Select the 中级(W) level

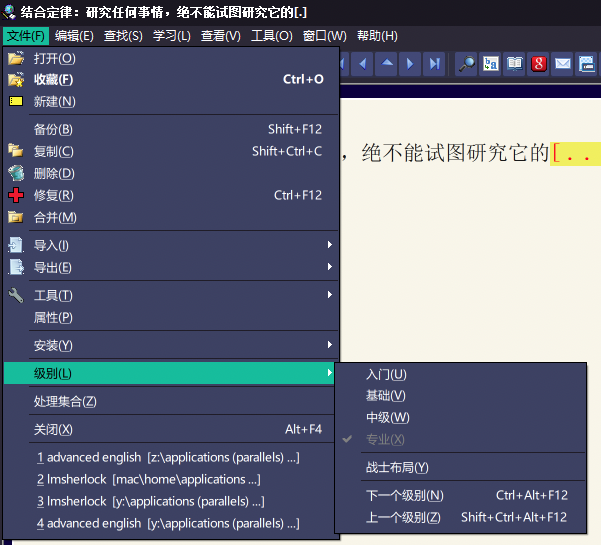pyautogui.click(x=460, y=417)
